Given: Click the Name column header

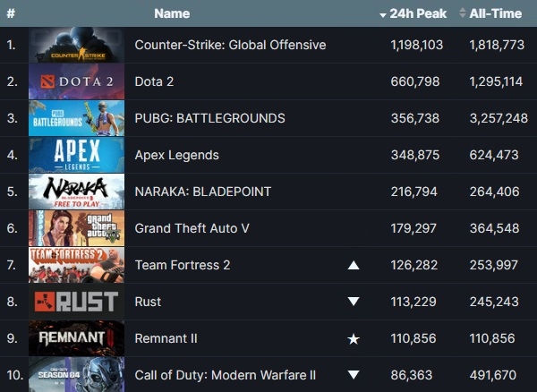Looking at the screenshot, I should (x=172, y=13).
